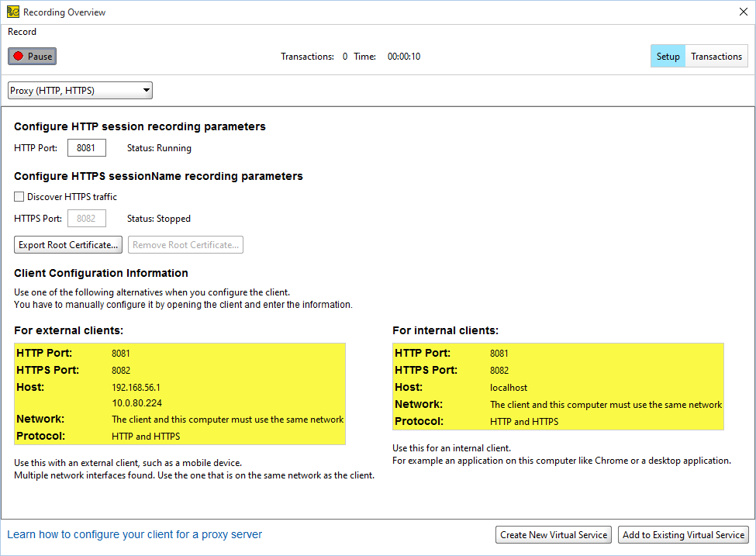756x556 pixels.
Task: Click the HTTP Port input field
Action: click(86, 147)
